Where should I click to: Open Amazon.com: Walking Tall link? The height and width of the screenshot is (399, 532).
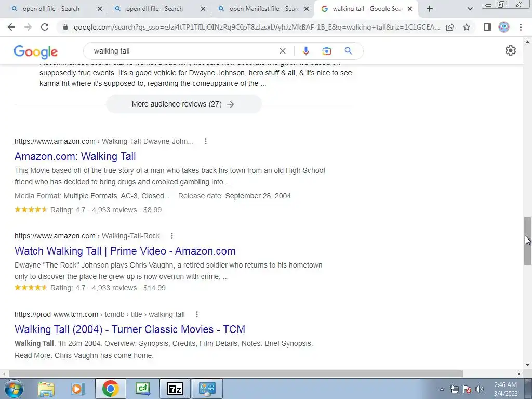click(75, 156)
